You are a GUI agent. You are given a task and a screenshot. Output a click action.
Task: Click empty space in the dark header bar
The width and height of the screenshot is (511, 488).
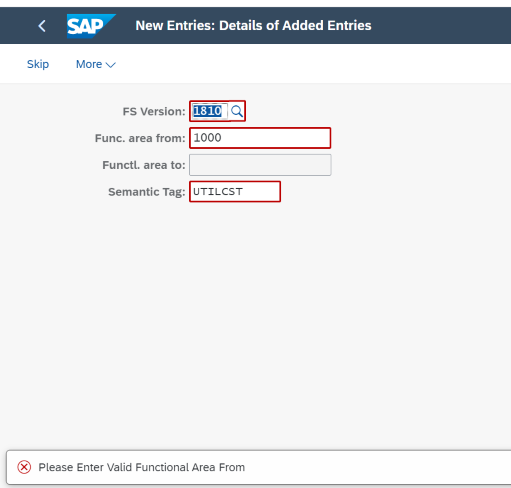pos(440,26)
